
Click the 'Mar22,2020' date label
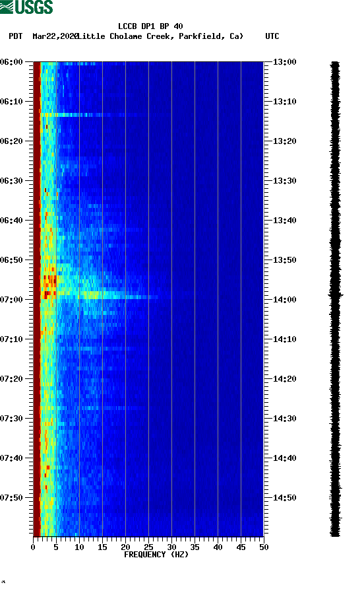pos(55,36)
